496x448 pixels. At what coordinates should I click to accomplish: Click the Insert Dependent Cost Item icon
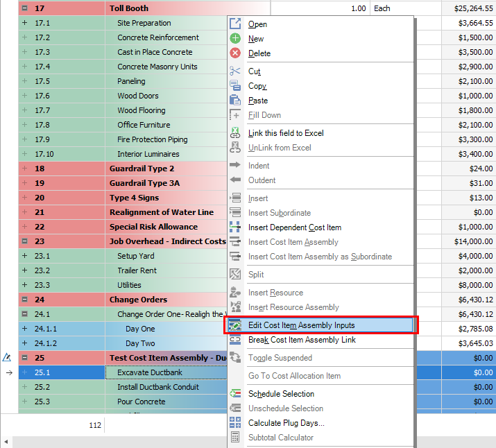pyautogui.click(x=235, y=227)
